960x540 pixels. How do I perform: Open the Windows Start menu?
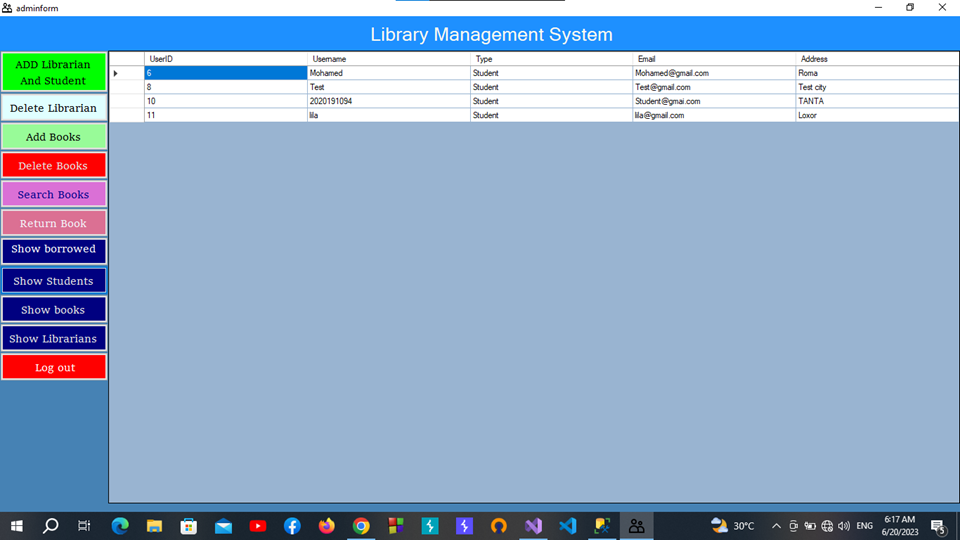(17, 526)
